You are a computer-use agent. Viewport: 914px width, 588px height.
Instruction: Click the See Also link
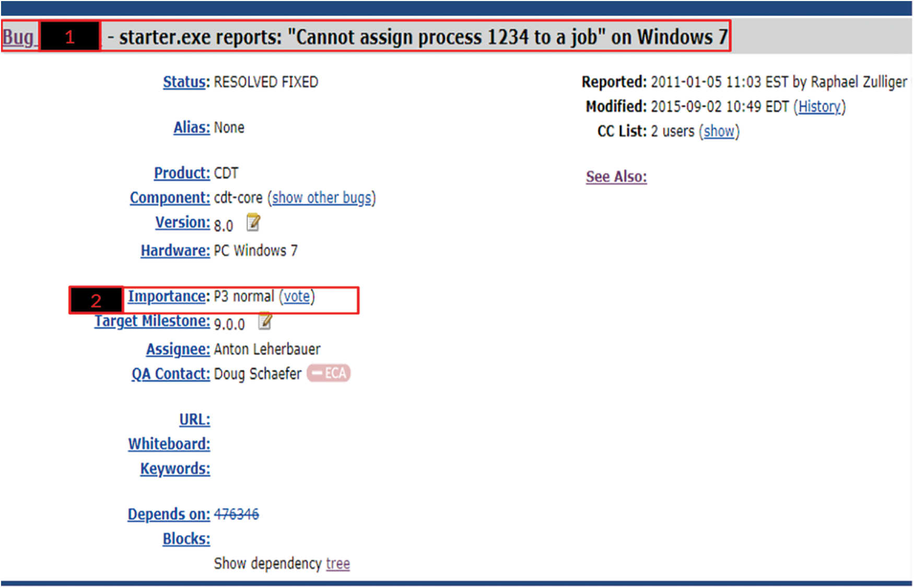click(616, 177)
